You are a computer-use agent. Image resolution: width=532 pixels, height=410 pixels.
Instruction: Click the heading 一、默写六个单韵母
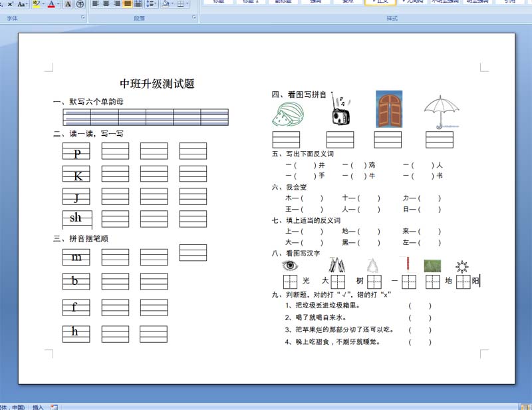click(x=88, y=102)
